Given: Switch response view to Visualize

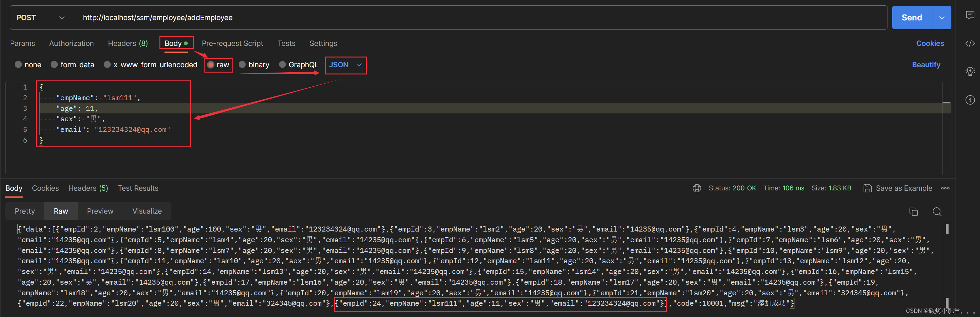Looking at the screenshot, I should pyautogui.click(x=147, y=211).
